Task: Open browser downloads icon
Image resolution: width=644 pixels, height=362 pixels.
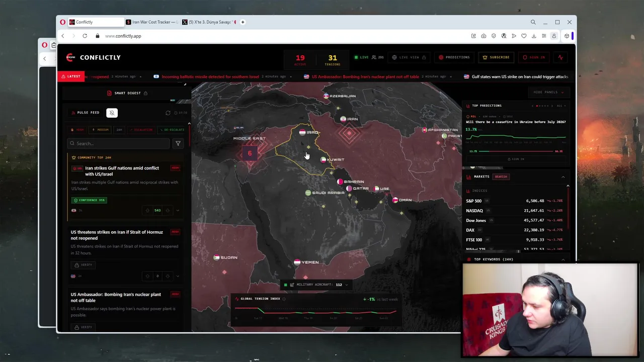Action: click(534, 36)
